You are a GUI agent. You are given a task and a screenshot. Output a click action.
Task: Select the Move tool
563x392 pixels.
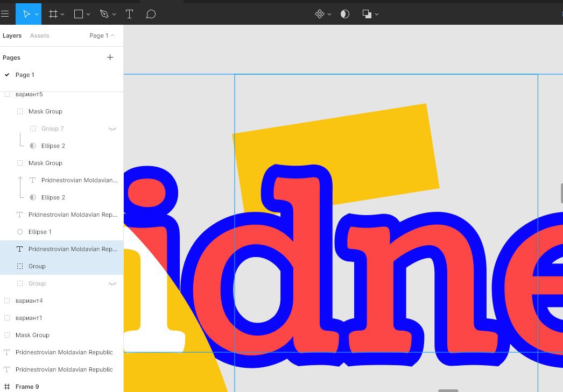tap(26, 14)
